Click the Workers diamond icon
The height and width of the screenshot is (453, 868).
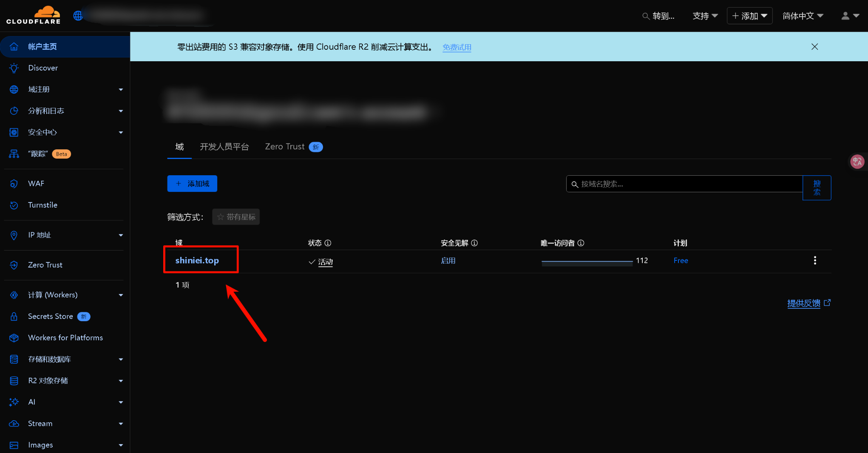click(14, 295)
